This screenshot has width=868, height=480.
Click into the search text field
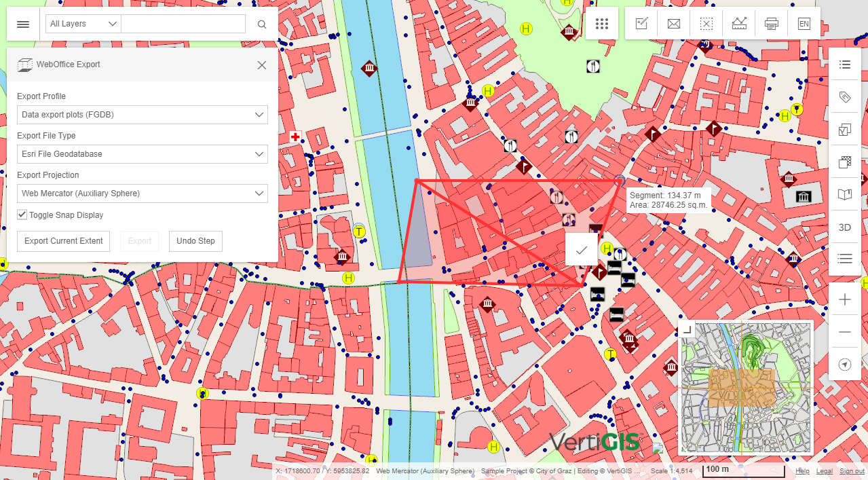[x=183, y=24]
